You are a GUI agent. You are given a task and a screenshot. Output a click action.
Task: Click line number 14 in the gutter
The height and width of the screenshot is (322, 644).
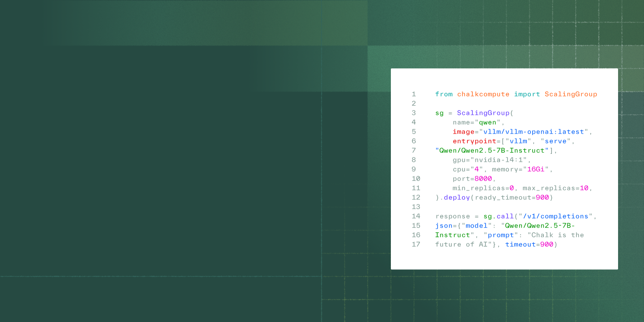[416, 216]
